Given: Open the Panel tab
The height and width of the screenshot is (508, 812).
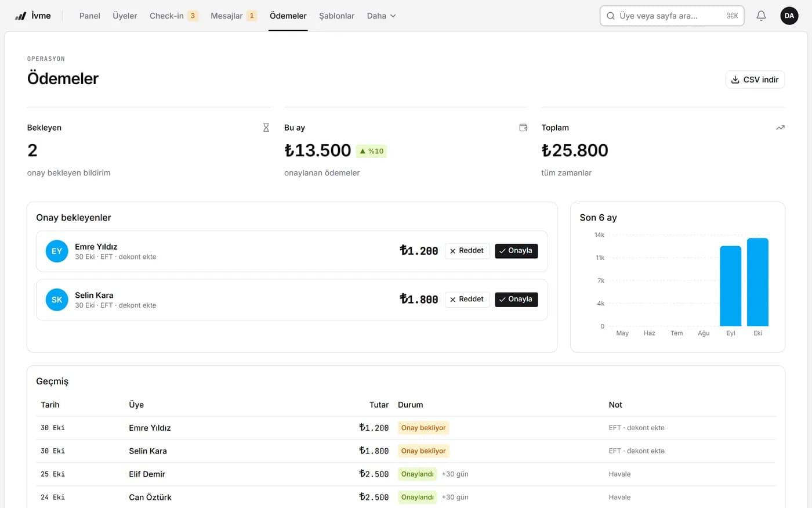Looking at the screenshot, I should 90,16.
